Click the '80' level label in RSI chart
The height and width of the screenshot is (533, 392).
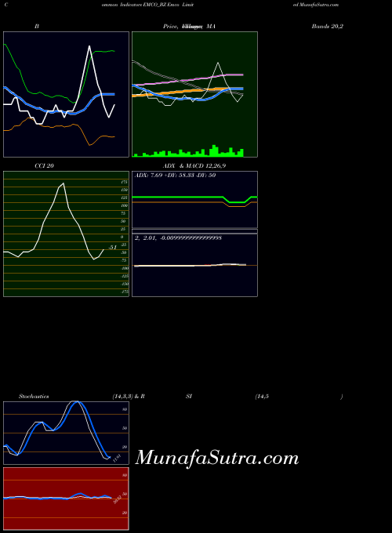tap(125, 475)
